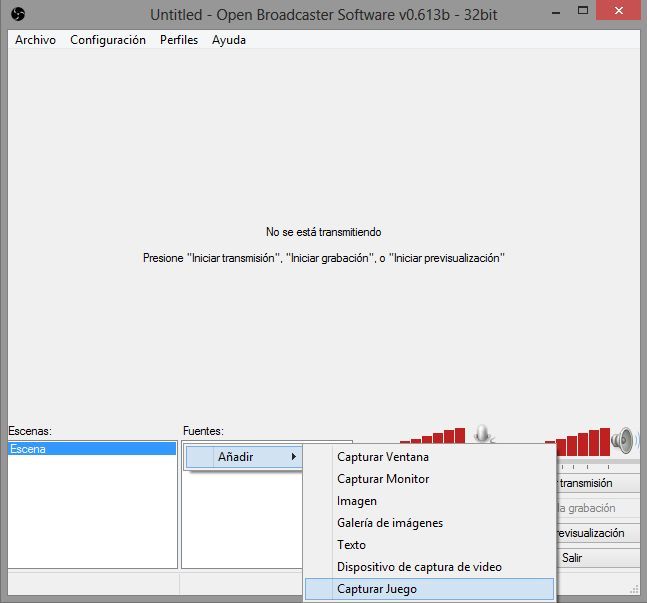Choose Dispositivo de captura de video
The width and height of the screenshot is (647, 603).
(x=429, y=567)
